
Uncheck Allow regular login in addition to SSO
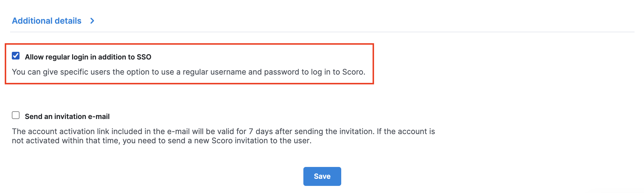(x=16, y=56)
